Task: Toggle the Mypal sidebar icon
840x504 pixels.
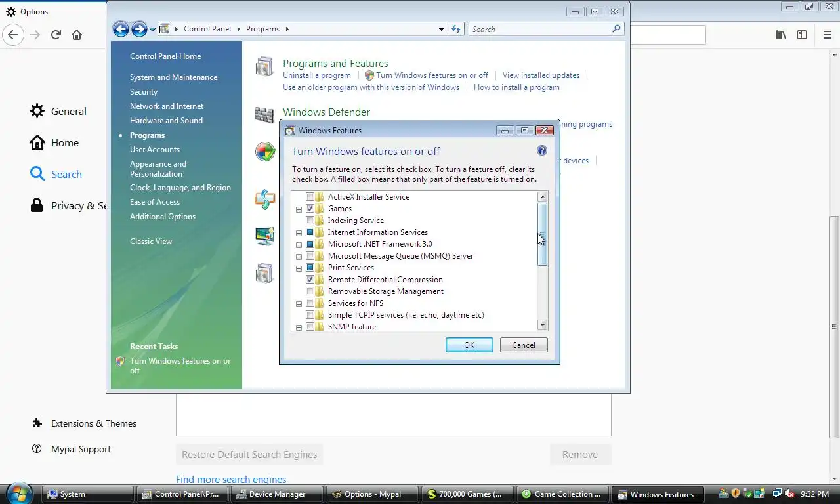Action: pyautogui.click(x=802, y=35)
